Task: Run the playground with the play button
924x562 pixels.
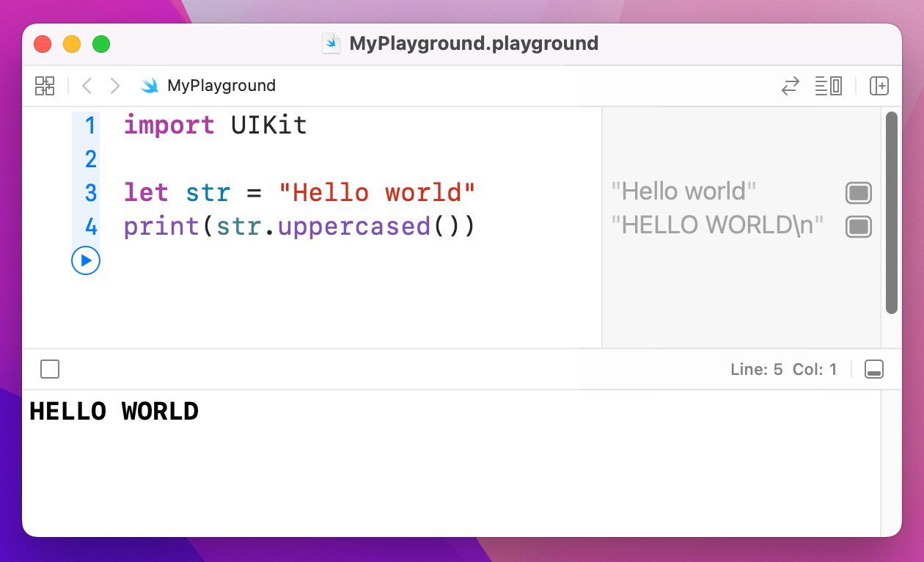Action: 85,260
